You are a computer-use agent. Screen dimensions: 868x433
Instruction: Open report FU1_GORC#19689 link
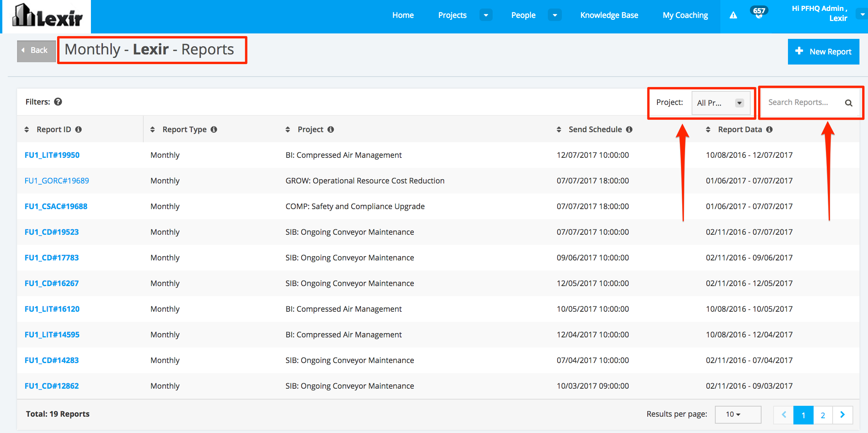click(x=57, y=181)
